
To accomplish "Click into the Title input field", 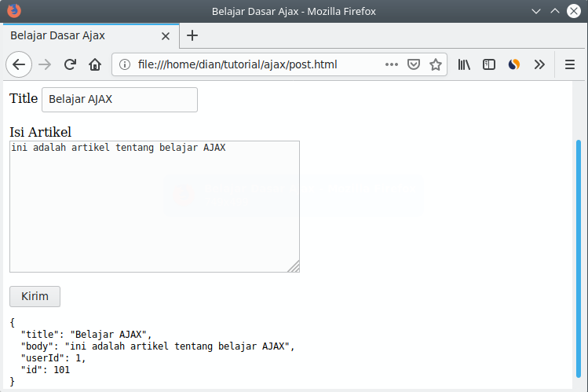I will coord(119,100).
